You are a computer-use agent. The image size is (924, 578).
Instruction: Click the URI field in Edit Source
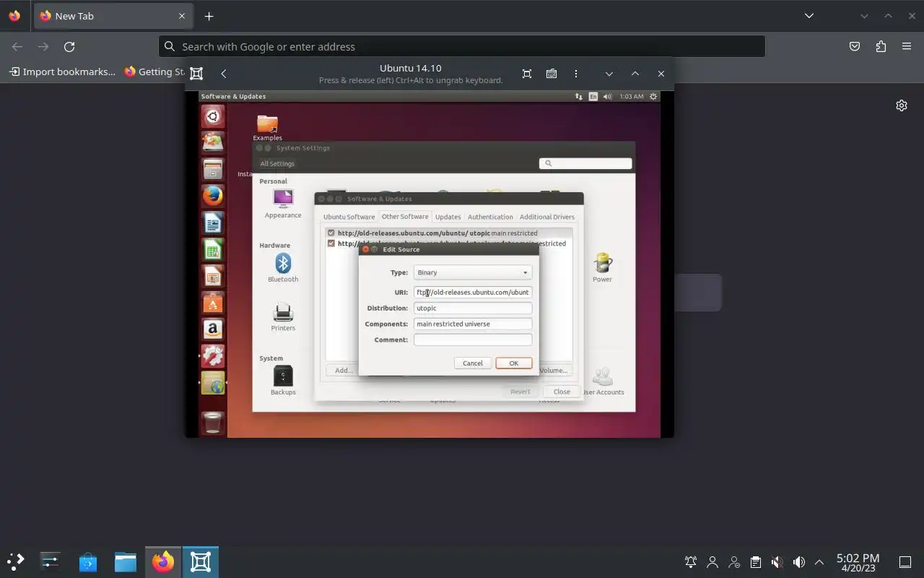coord(473,293)
